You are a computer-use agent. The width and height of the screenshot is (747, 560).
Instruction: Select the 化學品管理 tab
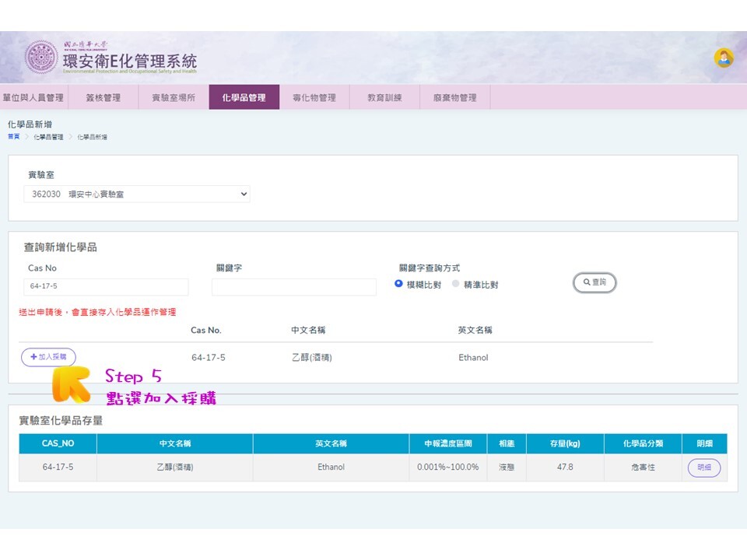(244, 97)
